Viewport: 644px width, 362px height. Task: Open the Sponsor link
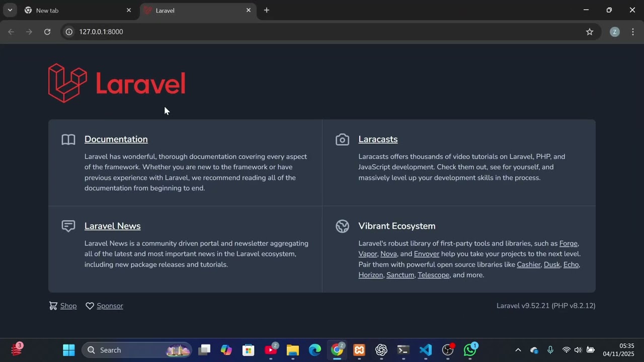[110, 306]
